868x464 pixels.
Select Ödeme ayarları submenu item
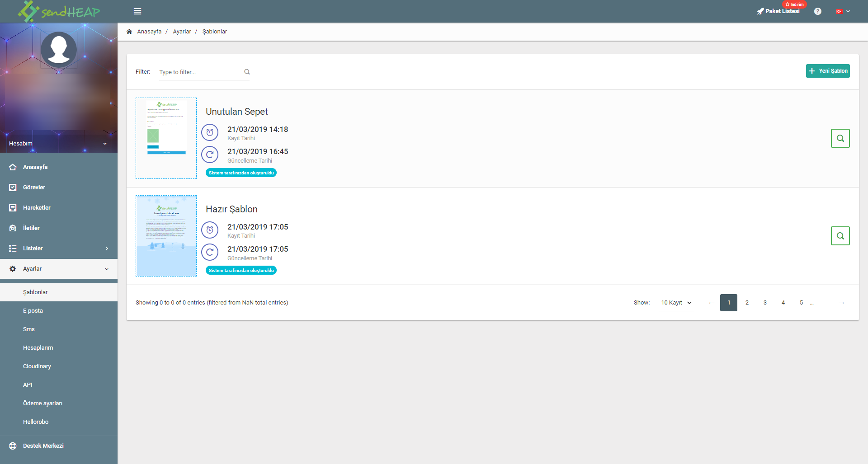pos(59,403)
